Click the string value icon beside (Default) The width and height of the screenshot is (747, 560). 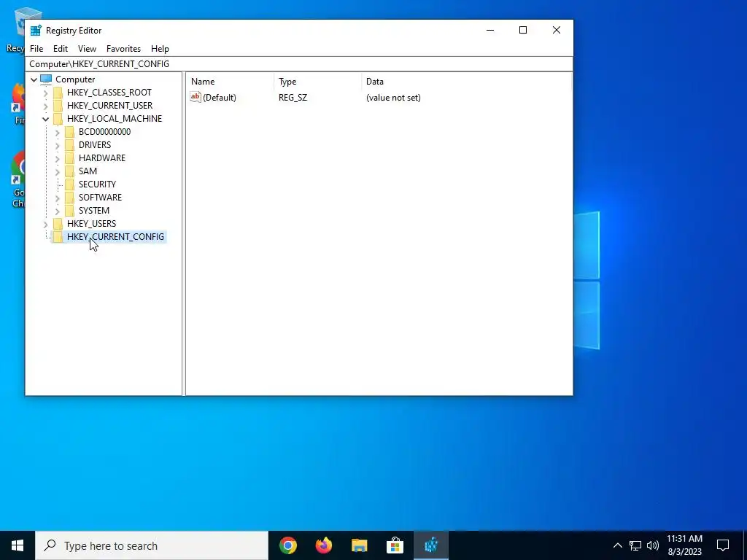coord(196,97)
